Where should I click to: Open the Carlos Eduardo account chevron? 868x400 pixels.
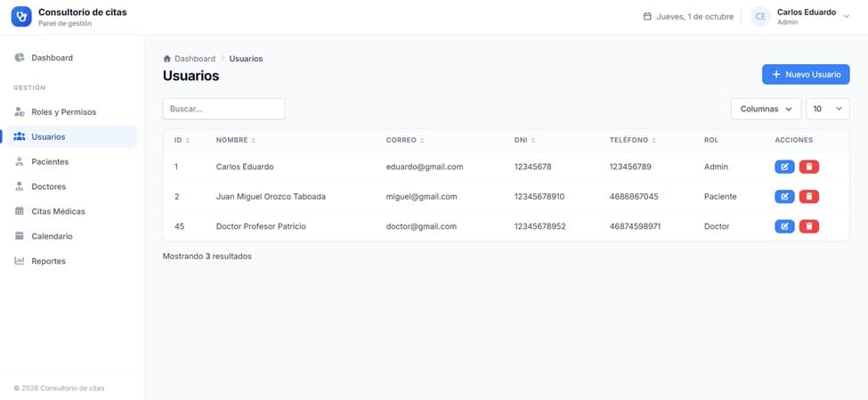point(846,17)
